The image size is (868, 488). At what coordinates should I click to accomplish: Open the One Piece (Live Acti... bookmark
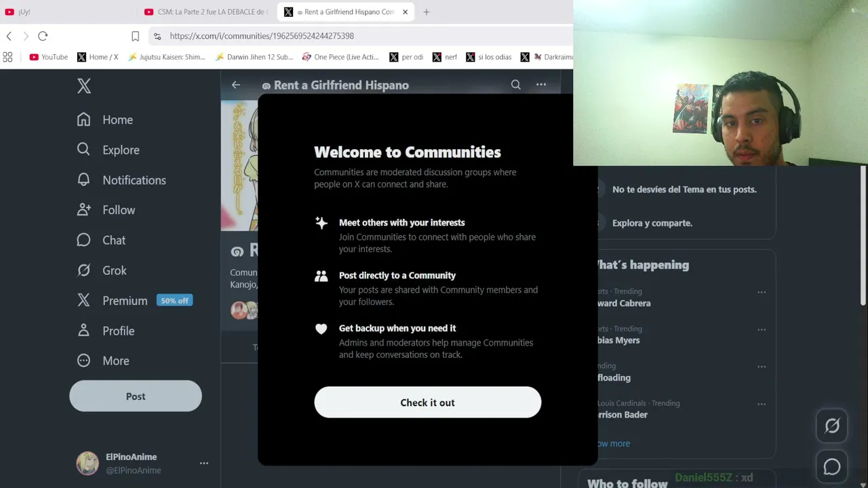340,57
